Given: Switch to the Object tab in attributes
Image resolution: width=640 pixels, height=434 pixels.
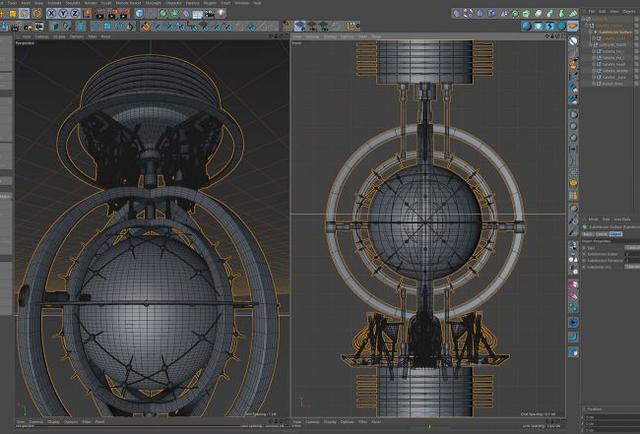Looking at the screenshot, I should coord(616,234).
